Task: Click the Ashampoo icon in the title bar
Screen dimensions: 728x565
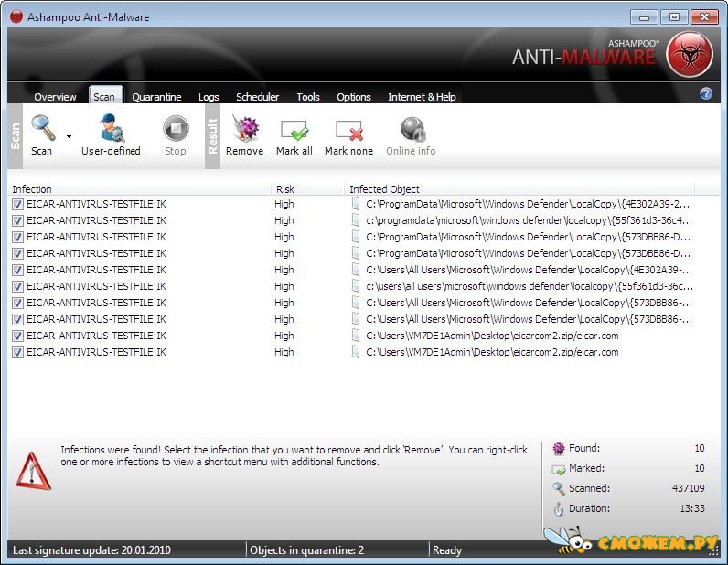Action: click(x=16, y=17)
